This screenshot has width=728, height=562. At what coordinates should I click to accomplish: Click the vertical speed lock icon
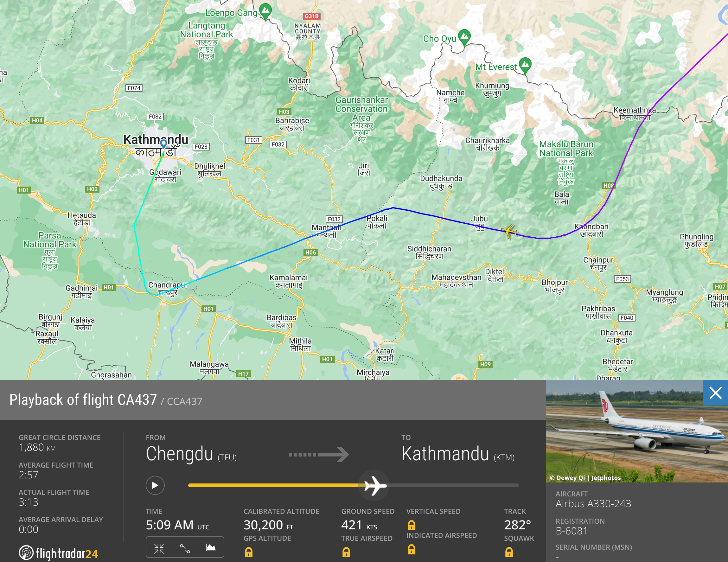pos(412,525)
